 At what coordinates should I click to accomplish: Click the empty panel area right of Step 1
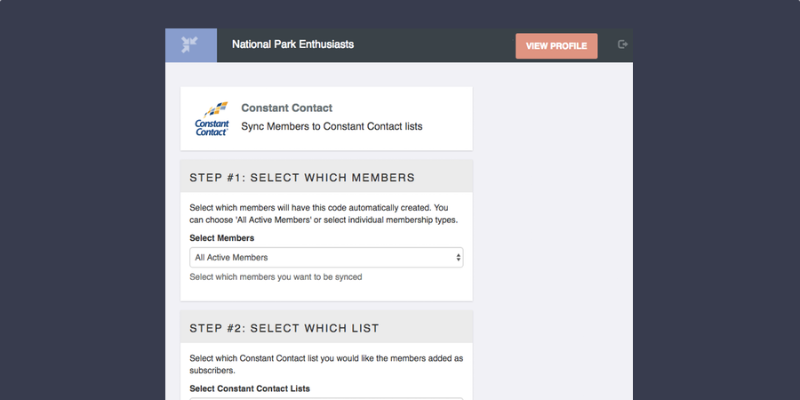[x=553, y=230]
